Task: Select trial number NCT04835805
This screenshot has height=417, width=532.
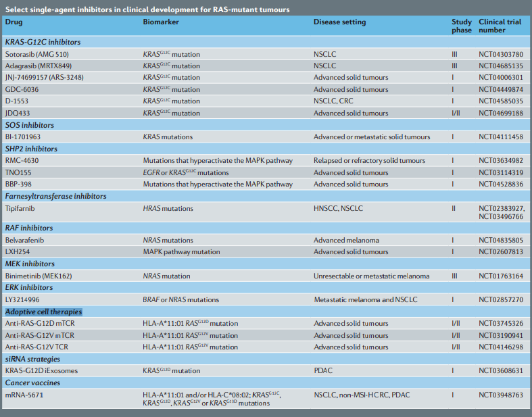Action: pyautogui.click(x=501, y=240)
